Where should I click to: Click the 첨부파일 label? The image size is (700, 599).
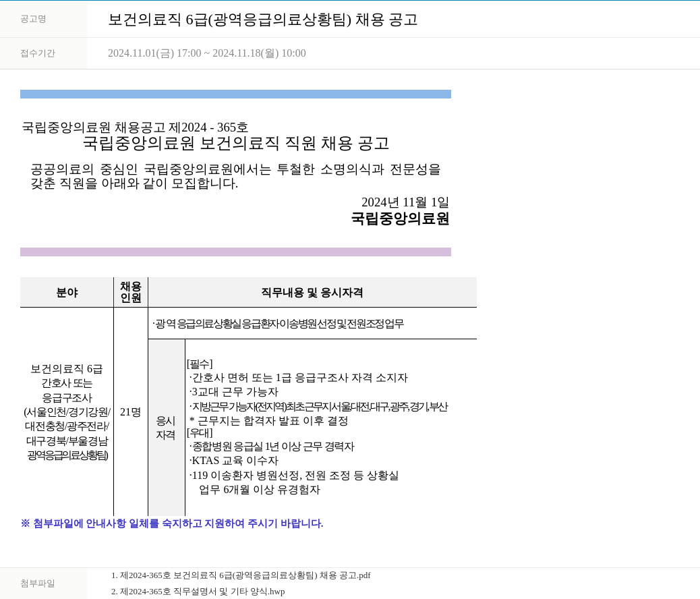pos(38,583)
